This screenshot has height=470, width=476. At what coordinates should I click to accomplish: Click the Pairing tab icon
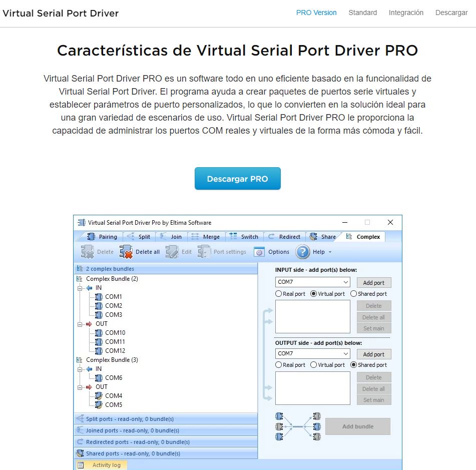91,237
